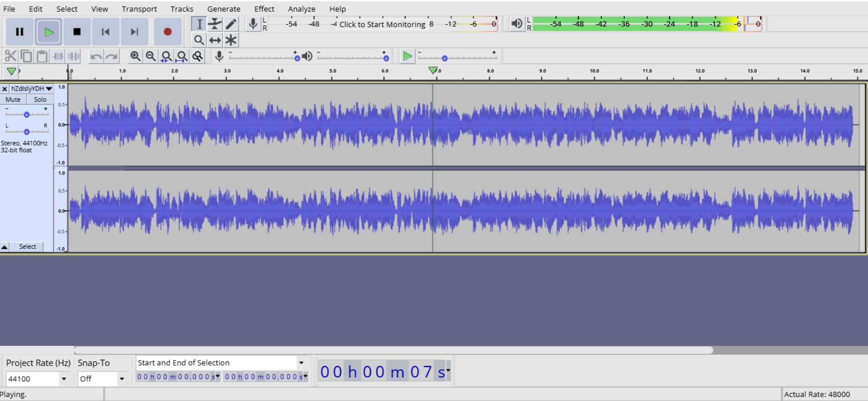868x401 pixels.
Task: Collapse the track with the up arrow
Action: click(5, 247)
